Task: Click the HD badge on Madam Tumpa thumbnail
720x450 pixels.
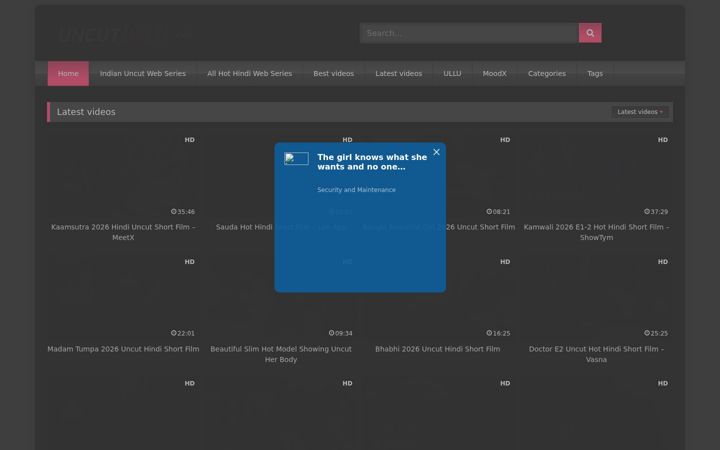Action: pyautogui.click(x=190, y=262)
